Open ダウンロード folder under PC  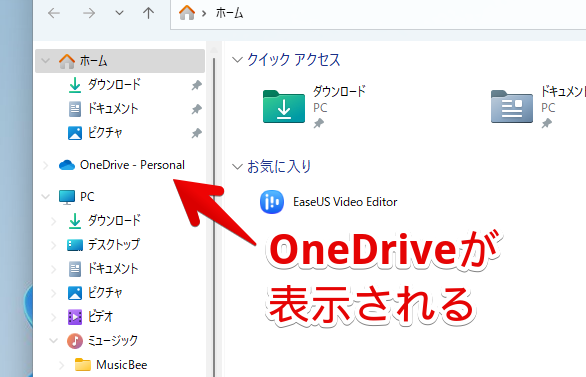(x=114, y=220)
